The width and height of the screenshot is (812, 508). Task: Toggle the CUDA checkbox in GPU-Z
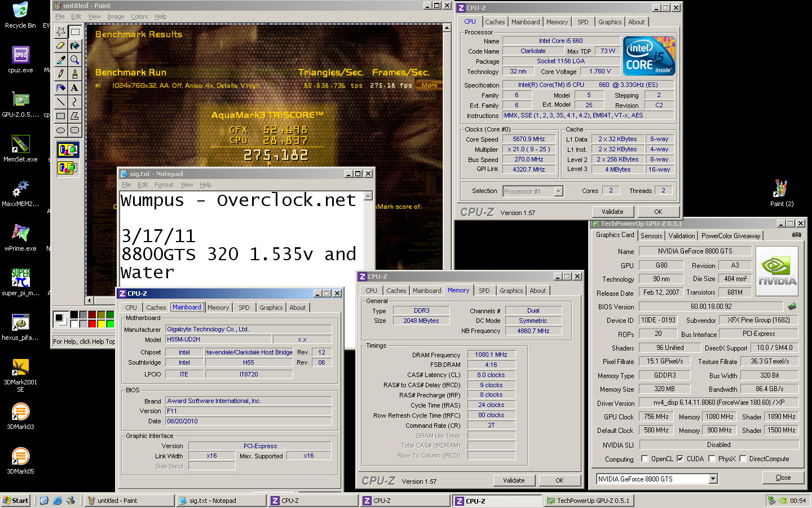point(680,459)
